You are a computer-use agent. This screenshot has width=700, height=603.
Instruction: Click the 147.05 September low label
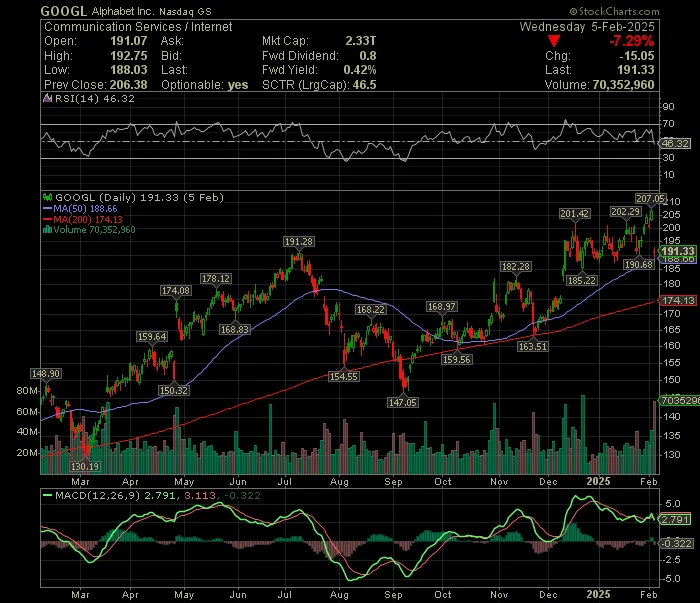pyautogui.click(x=403, y=403)
